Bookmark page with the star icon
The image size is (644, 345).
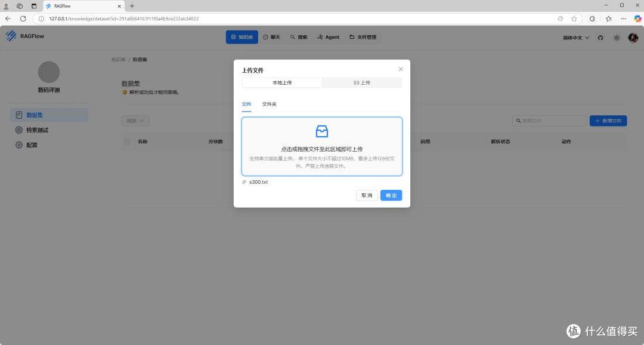pos(574,19)
